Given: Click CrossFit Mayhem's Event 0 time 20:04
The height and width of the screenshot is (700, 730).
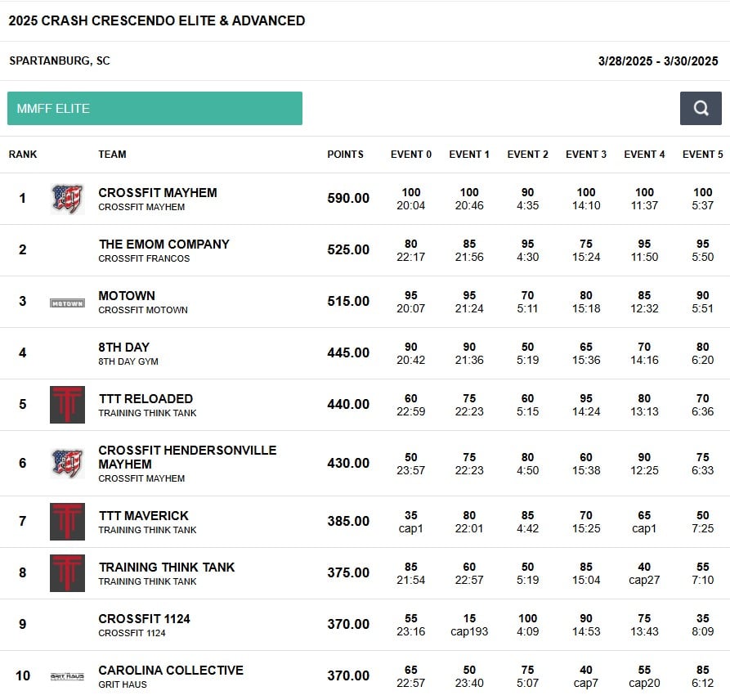Looking at the screenshot, I should pos(410,205).
